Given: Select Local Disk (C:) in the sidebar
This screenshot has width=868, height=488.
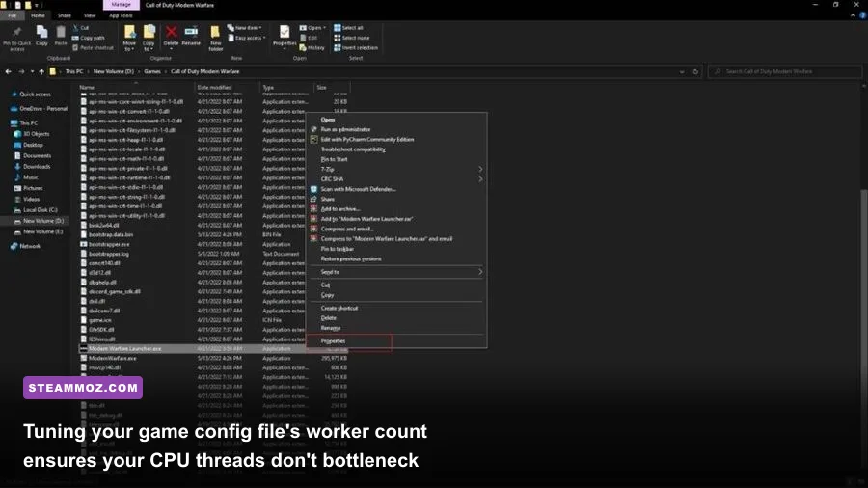Looking at the screenshot, I should tap(40, 209).
